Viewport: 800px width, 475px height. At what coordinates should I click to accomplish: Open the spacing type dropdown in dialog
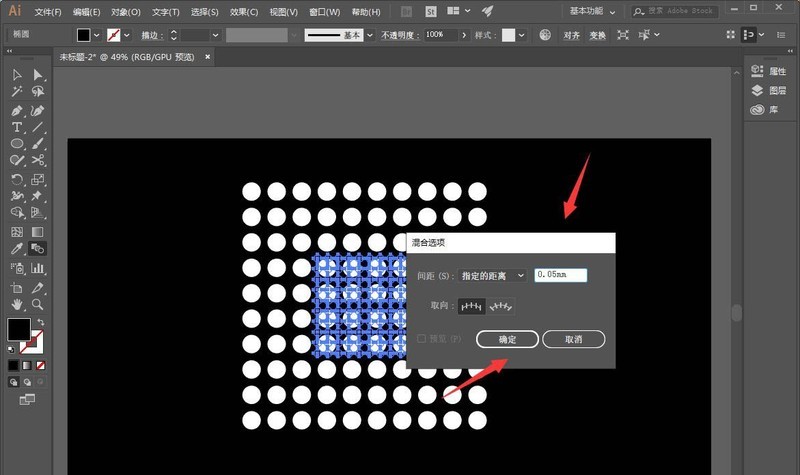pyautogui.click(x=492, y=275)
